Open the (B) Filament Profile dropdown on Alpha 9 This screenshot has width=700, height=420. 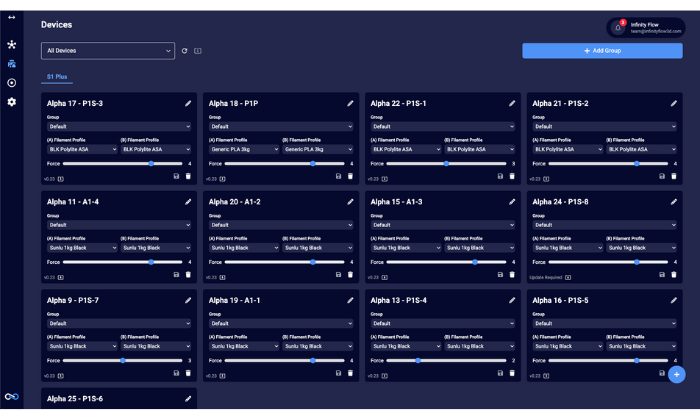click(156, 346)
